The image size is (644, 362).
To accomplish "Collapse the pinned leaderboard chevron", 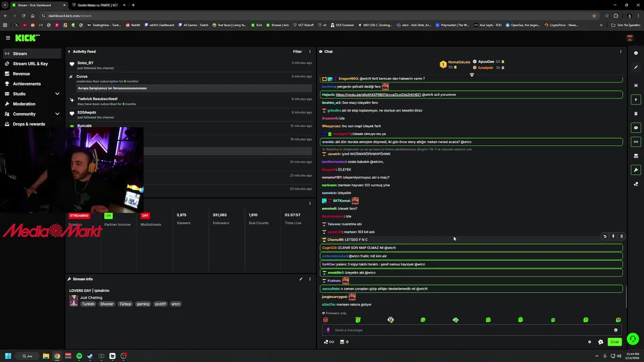I will [471, 75].
